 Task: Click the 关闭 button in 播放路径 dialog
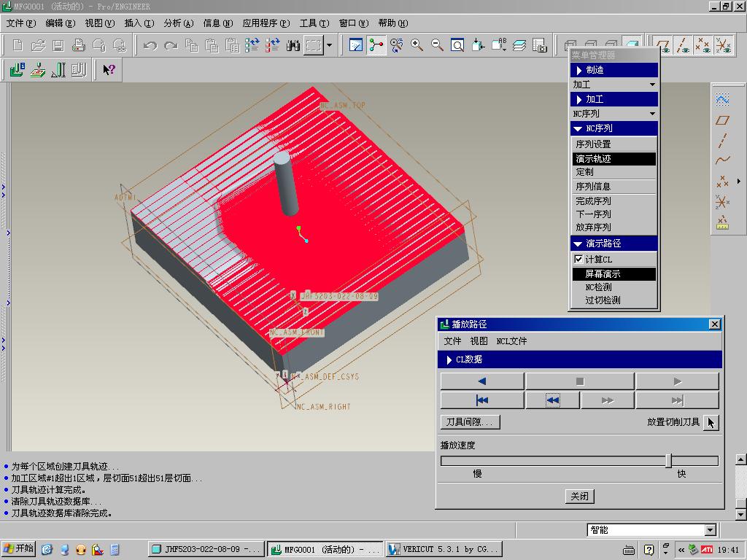tap(580, 496)
